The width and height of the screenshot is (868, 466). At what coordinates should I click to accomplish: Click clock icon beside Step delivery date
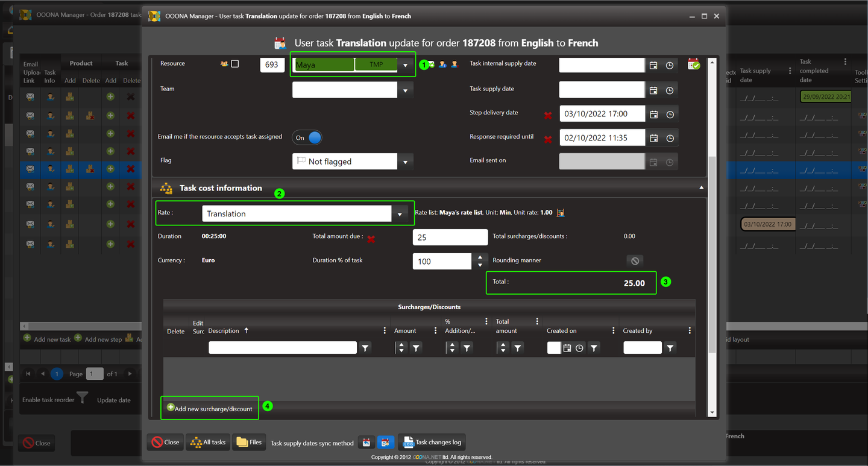[670, 114]
